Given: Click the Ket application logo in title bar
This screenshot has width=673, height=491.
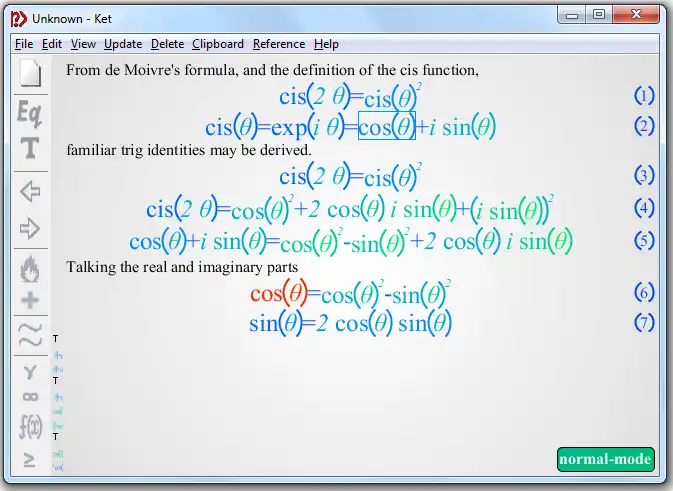Looking at the screenshot, I should tap(18, 19).
